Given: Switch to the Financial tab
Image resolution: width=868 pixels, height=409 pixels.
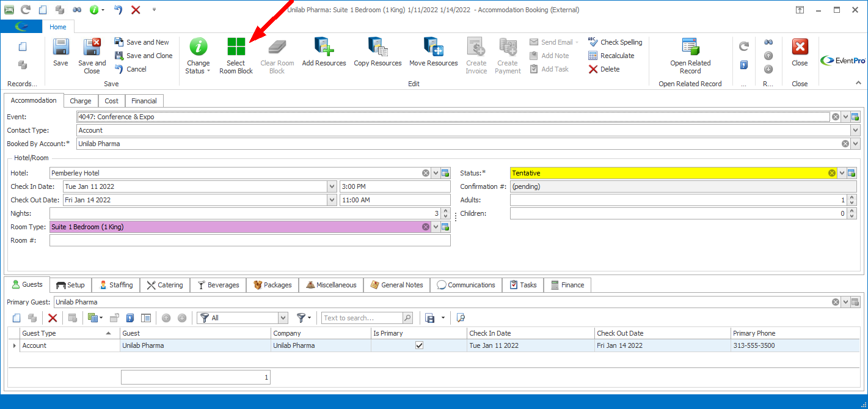Looking at the screenshot, I should point(144,101).
